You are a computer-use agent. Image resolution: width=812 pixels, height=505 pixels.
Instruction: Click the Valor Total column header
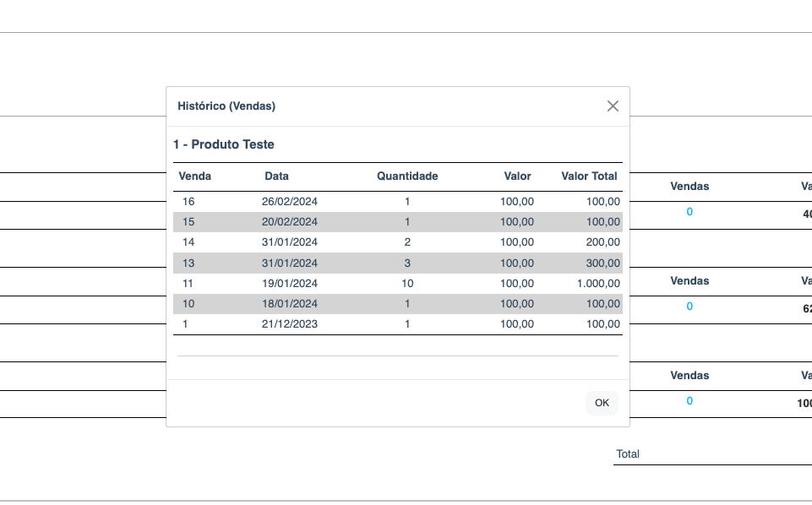[x=589, y=176]
